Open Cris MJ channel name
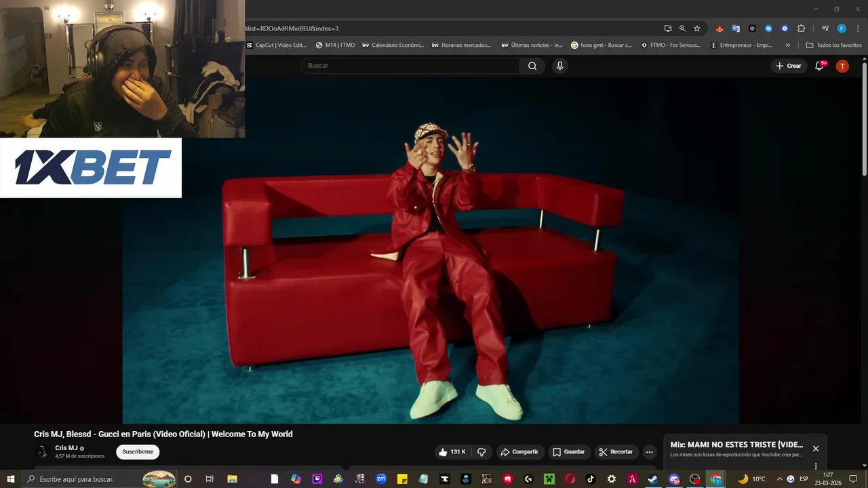The width and height of the screenshot is (868, 488). click(x=66, y=448)
